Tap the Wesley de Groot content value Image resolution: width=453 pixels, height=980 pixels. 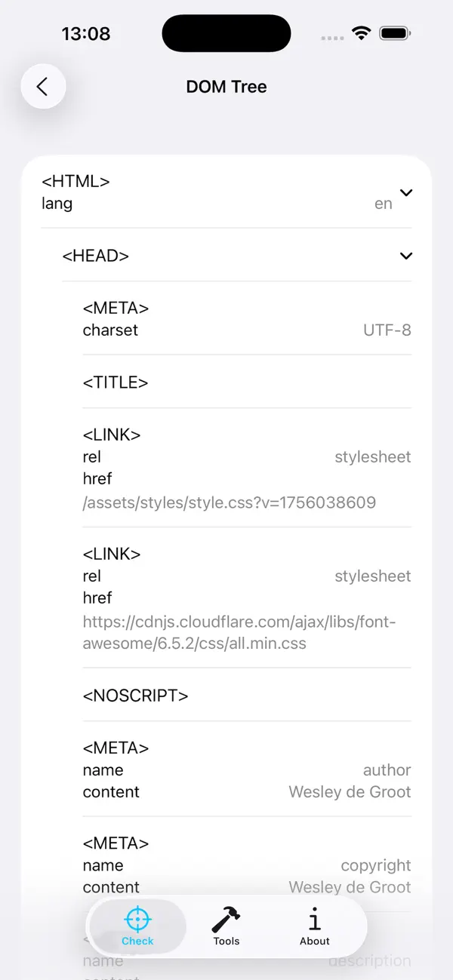[349, 791]
